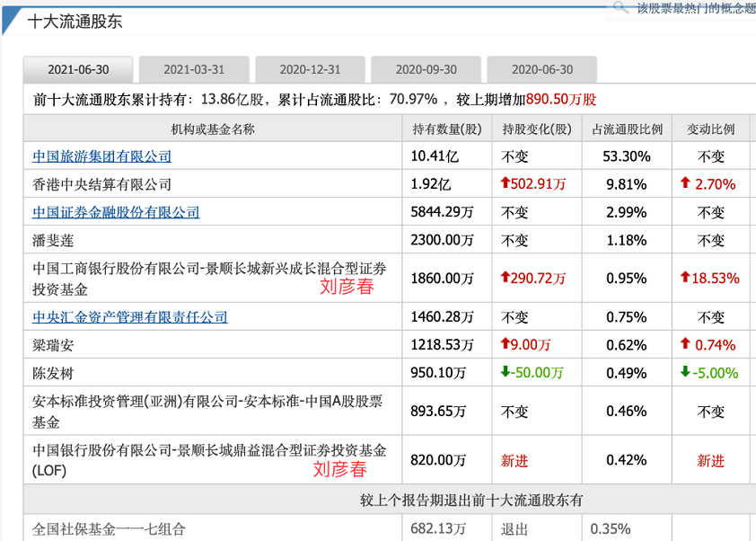This screenshot has width=756, height=541.
Task: Click the 10.41亿 holding value
Action: point(435,156)
